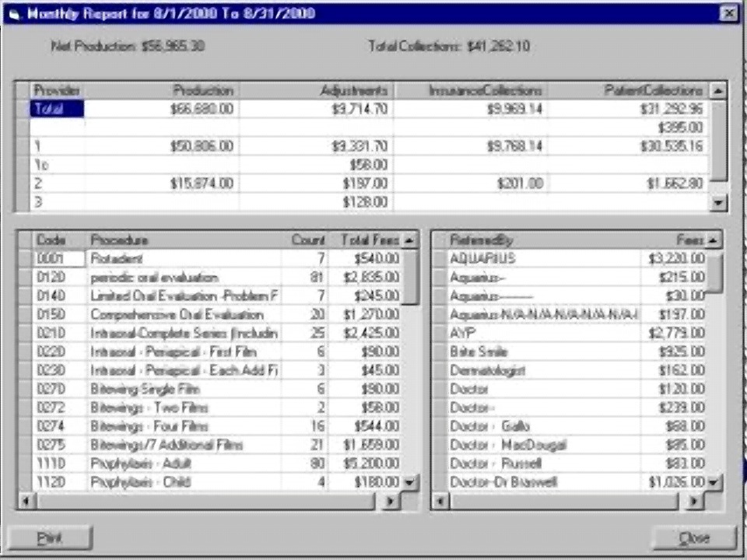Click the Total Fees column header
Viewport: 747px width, 560px height.
coord(365,240)
